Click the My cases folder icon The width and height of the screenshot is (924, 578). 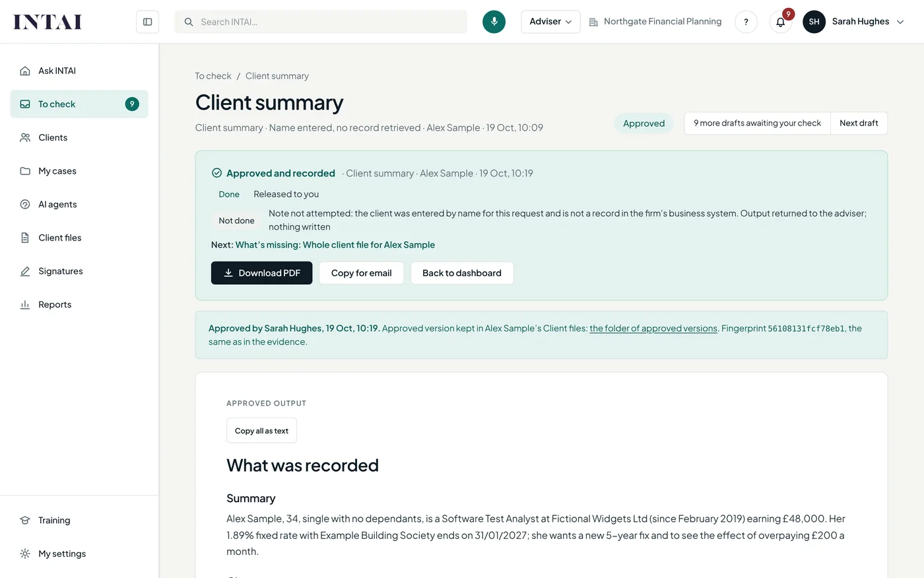click(x=25, y=171)
